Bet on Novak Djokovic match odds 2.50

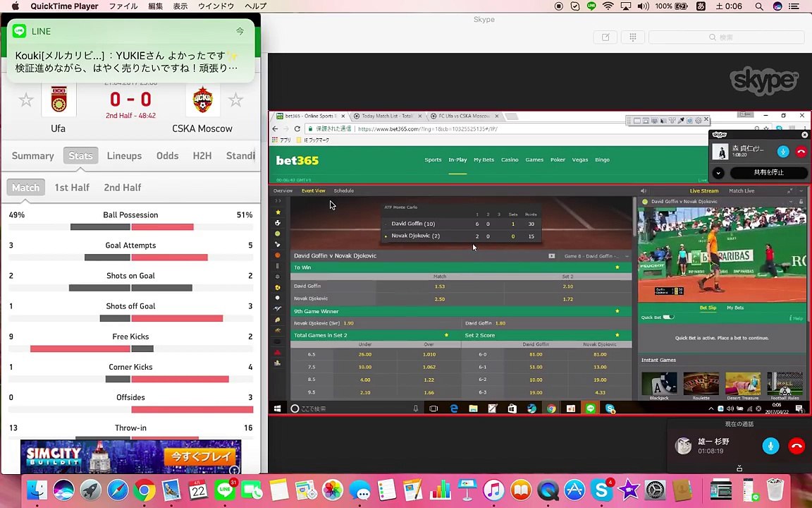[440, 299]
